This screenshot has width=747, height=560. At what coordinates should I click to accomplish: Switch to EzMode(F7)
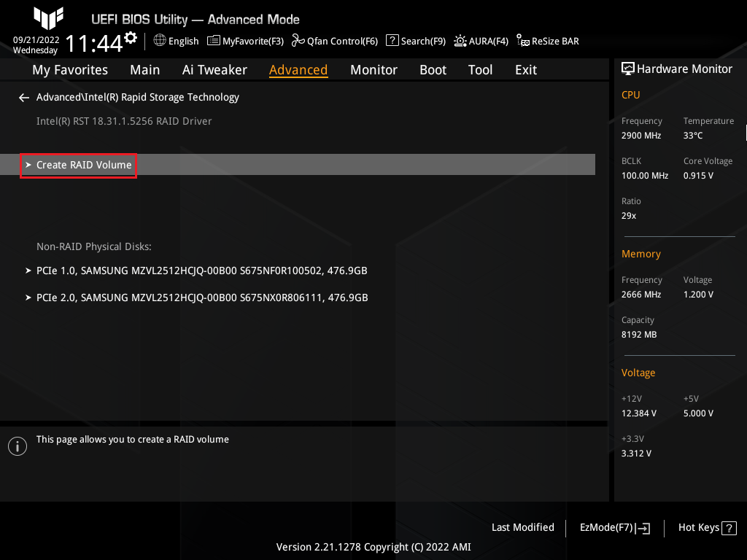(614, 528)
